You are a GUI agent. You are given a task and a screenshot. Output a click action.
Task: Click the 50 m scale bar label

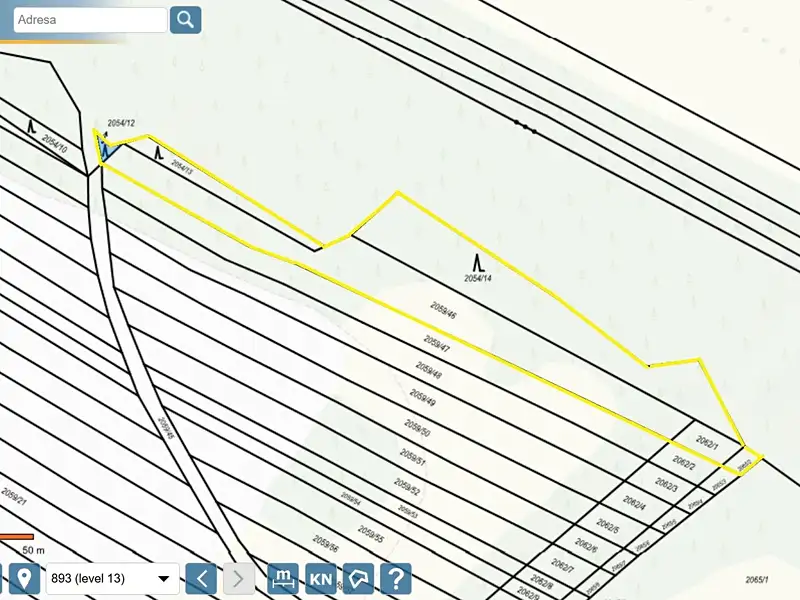tap(33, 551)
